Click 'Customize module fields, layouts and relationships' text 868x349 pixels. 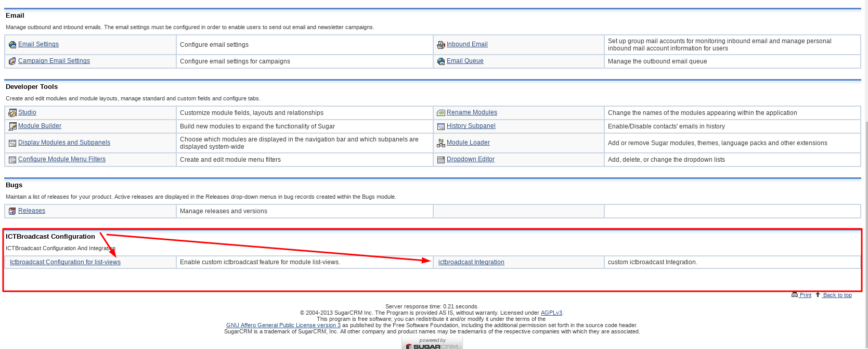click(x=252, y=113)
